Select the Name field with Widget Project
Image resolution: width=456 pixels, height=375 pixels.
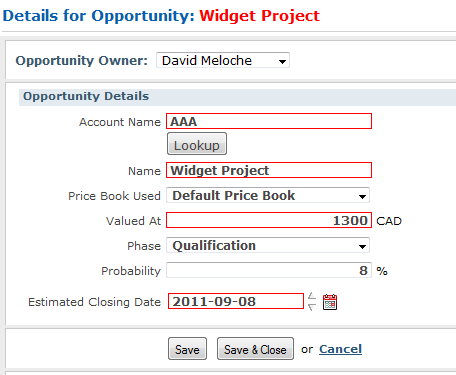(x=269, y=170)
